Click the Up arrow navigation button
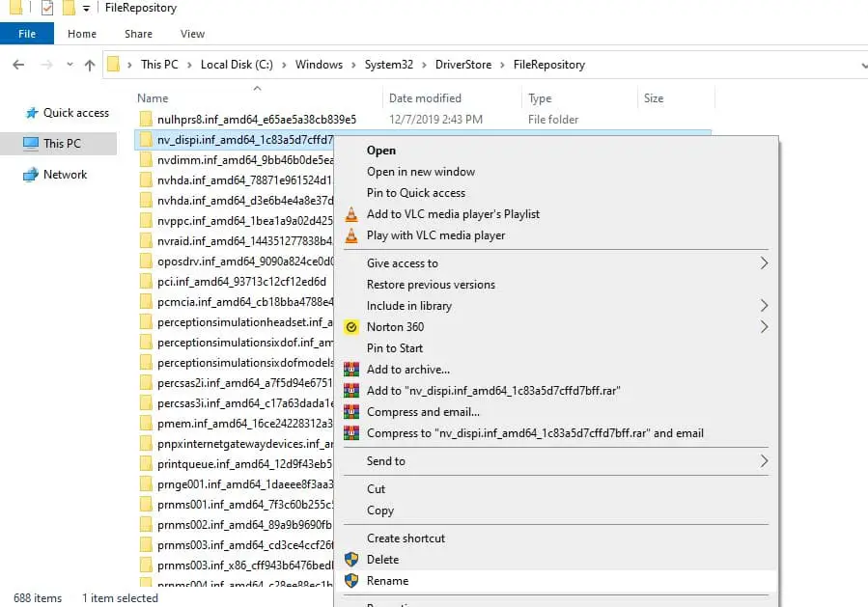The width and height of the screenshot is (868, 607). 90,65
